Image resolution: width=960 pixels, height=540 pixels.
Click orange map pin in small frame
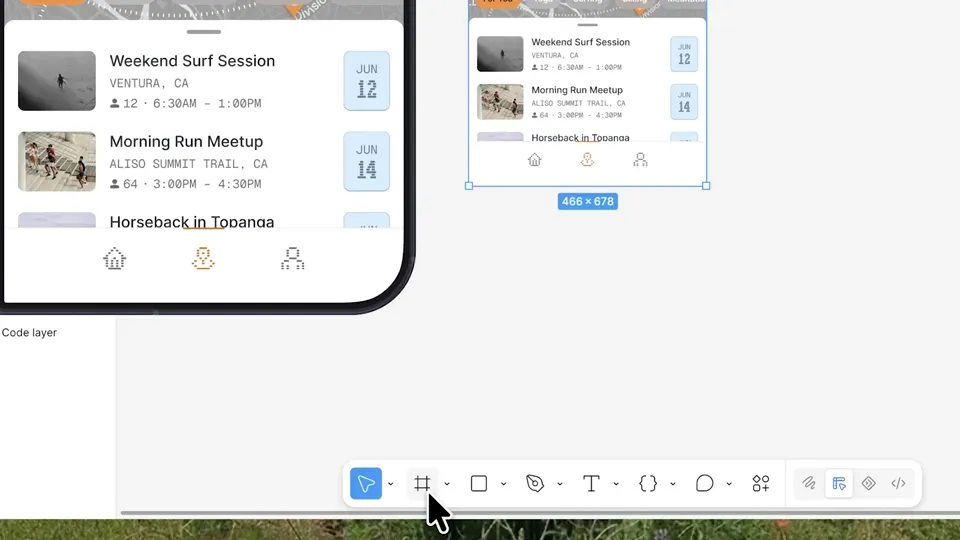click(x=587, y=160)
